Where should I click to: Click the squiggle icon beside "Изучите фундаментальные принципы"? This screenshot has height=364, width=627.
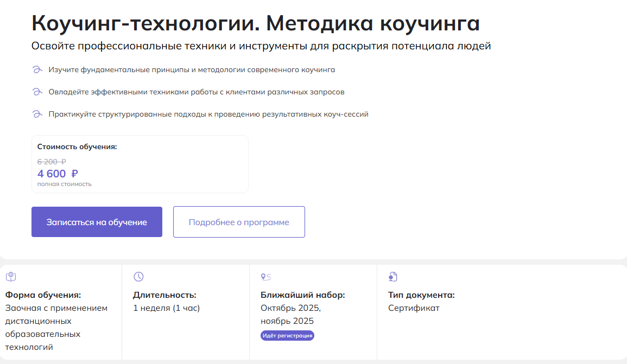tap(37, 70)
